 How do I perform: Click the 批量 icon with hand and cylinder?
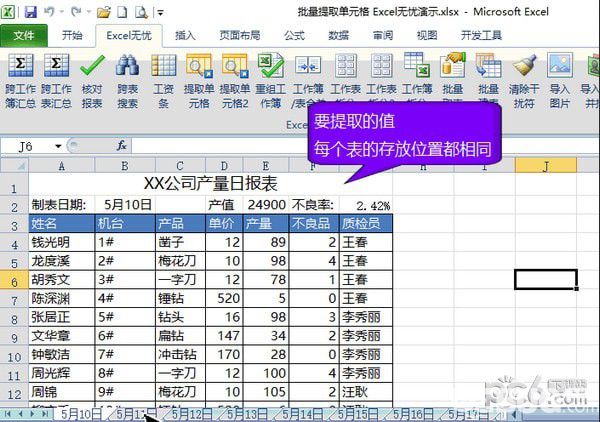[x=453, y=65]
